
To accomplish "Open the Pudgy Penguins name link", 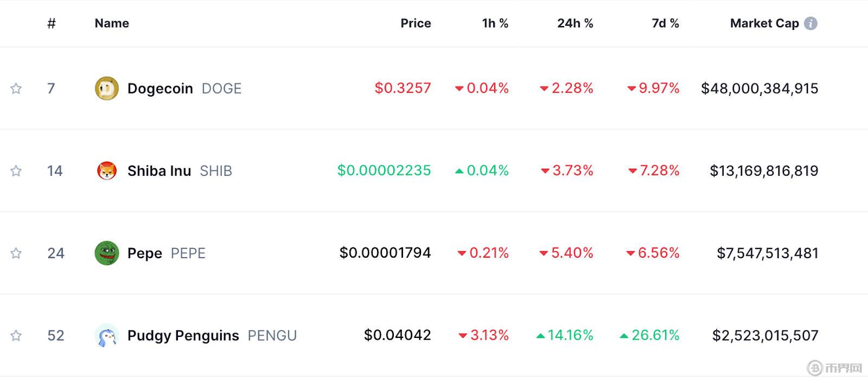I will tap(183, 336).
